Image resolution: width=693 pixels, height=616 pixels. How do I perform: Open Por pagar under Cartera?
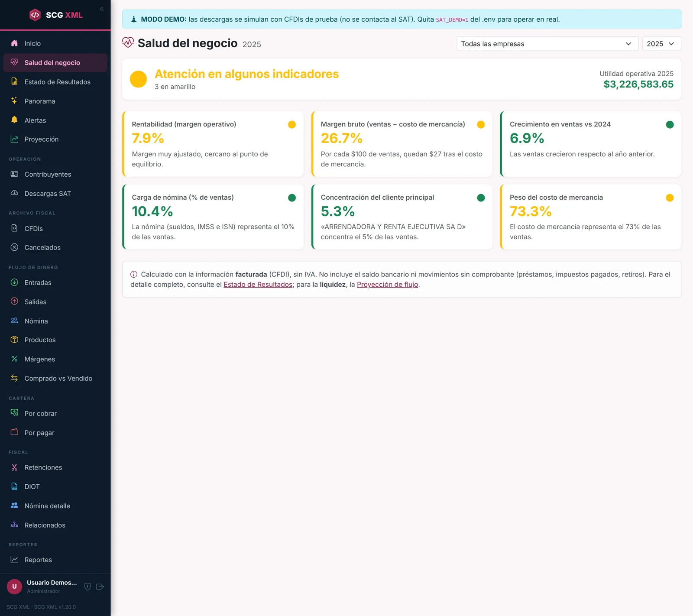coord(55,433)
